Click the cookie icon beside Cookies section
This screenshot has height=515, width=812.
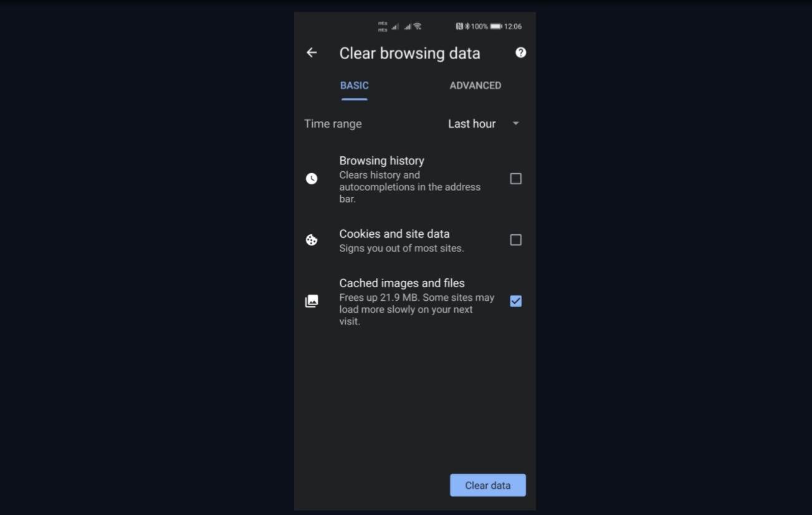point(312,239)
